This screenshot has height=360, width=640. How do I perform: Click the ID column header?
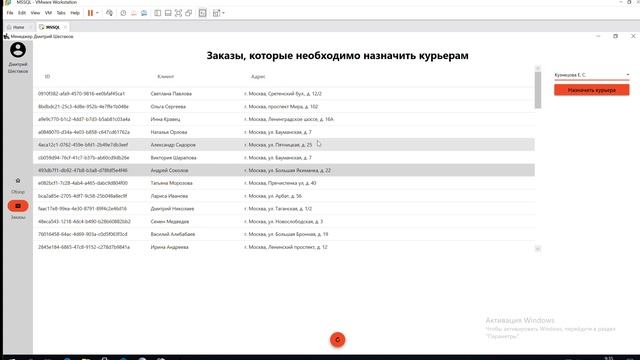click(x=47, y=76)
